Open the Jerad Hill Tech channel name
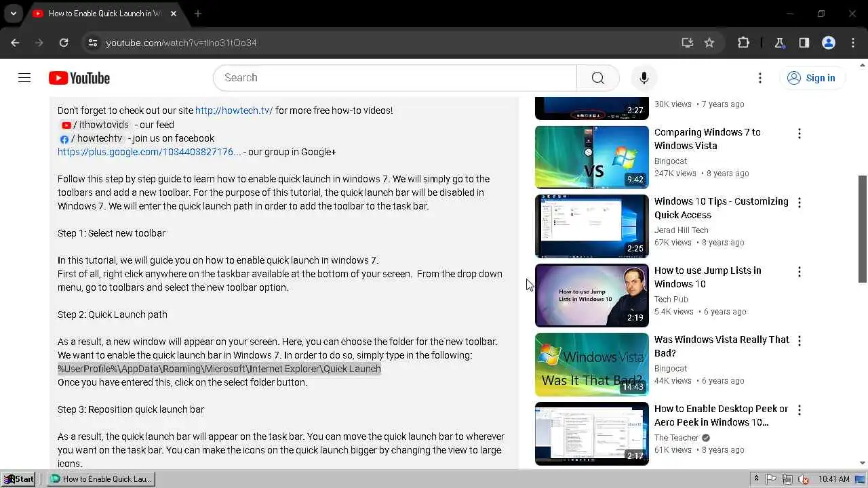 (681, 230)
